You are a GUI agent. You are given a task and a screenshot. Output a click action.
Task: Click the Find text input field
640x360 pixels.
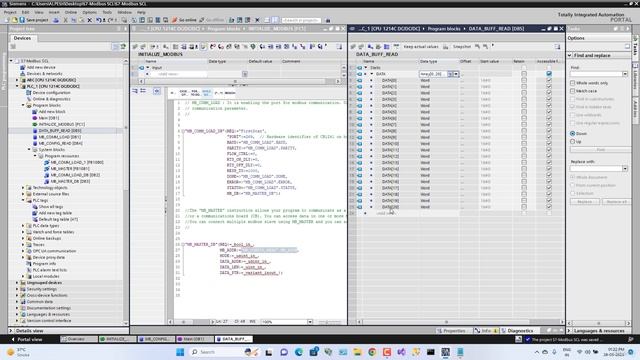pos(596,74)
